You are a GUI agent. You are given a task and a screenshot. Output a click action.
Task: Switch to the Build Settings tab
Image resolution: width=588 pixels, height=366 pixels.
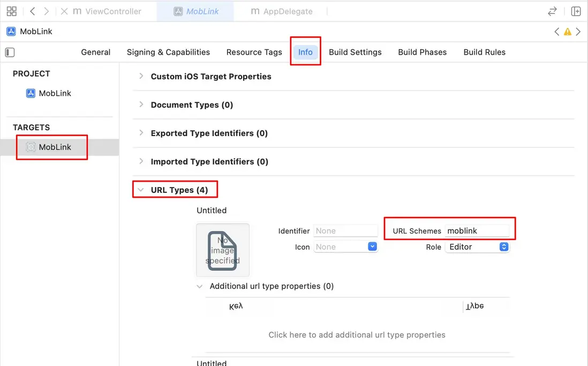coord(355,52)
